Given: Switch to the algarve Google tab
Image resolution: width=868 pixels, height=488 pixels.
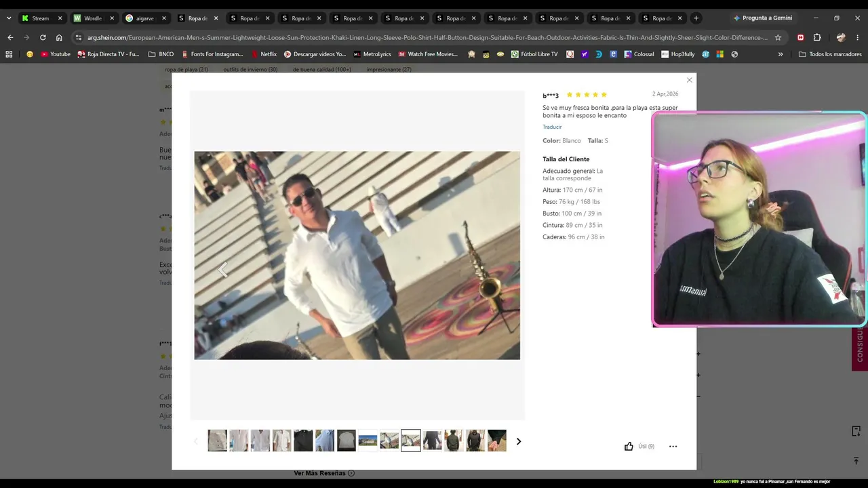Looking at the screenshot, I should coord(145,18).
